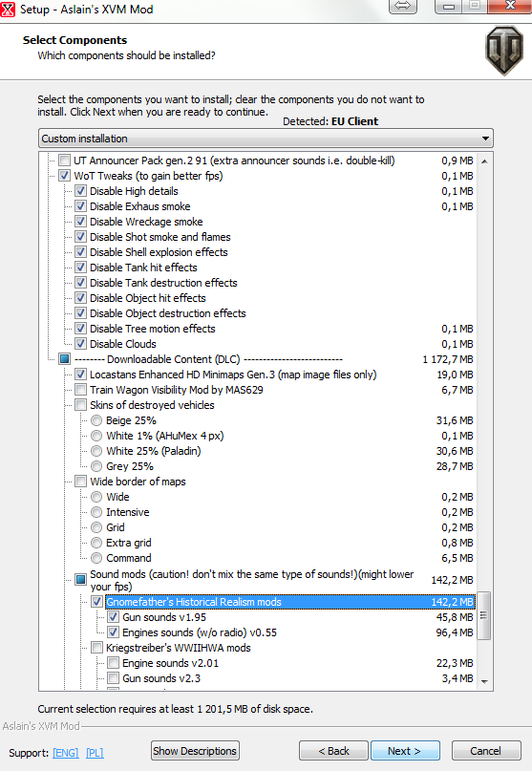This screenshot has width=532, height=771.
Task: Check Train Wagon Visibility Mod by MAS629
Action: (x=80, y=390)
